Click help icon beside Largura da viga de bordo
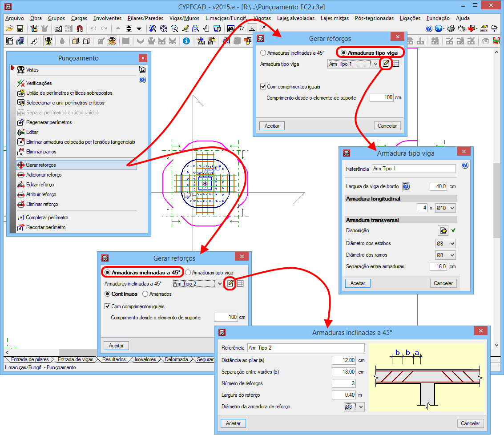504x435 pixels. (406, 186)
